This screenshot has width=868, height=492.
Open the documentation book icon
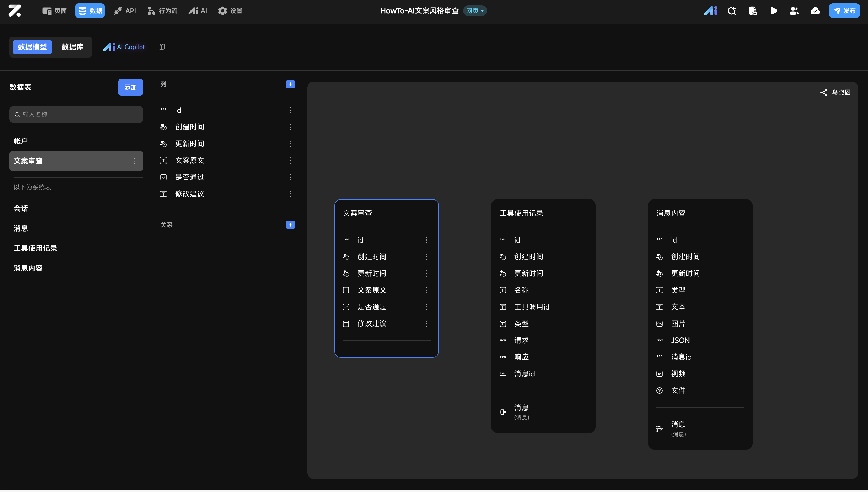162,47
